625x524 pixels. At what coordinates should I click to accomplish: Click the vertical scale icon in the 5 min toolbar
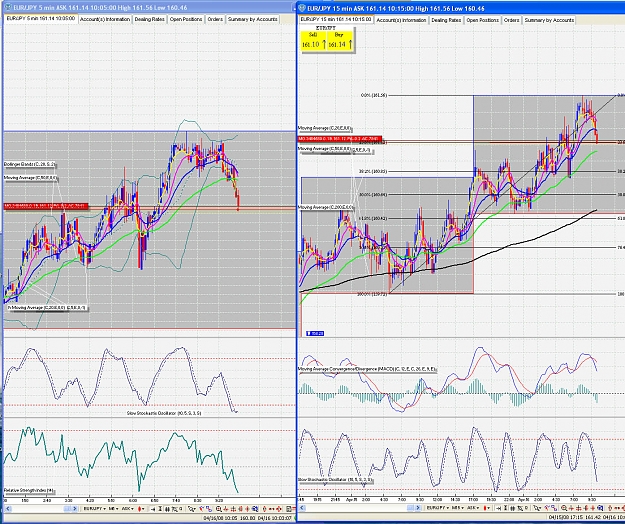pyautogui.click(x=160, y=508)
